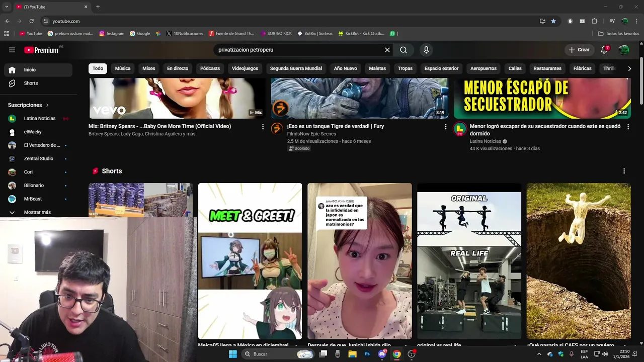Launch Photoshop from the taskbar
Image resolution: width=644 pixels, height=362 pixels.
(367, 354)
